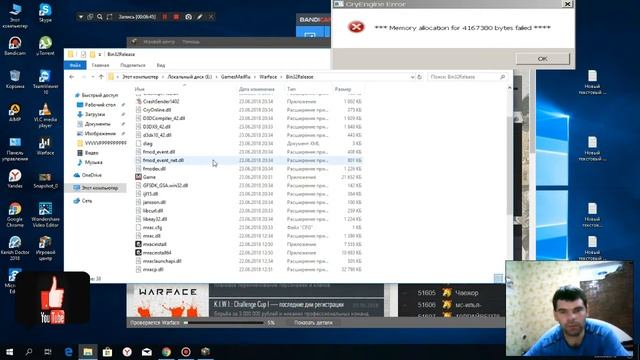Open Microsoft Edge from the taskbar
The width and height of the screenshot is (640, 360).
pos(69,351)
